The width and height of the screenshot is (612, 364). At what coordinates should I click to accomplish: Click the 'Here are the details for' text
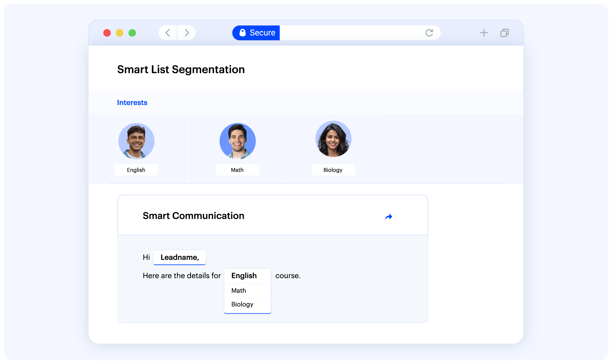[182, 276]
